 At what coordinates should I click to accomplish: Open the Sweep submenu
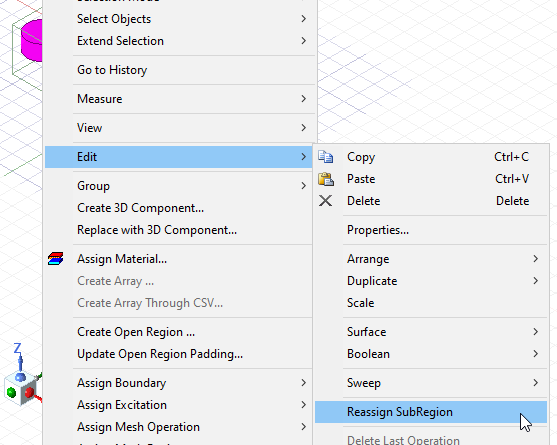click(x=431, y=383)
